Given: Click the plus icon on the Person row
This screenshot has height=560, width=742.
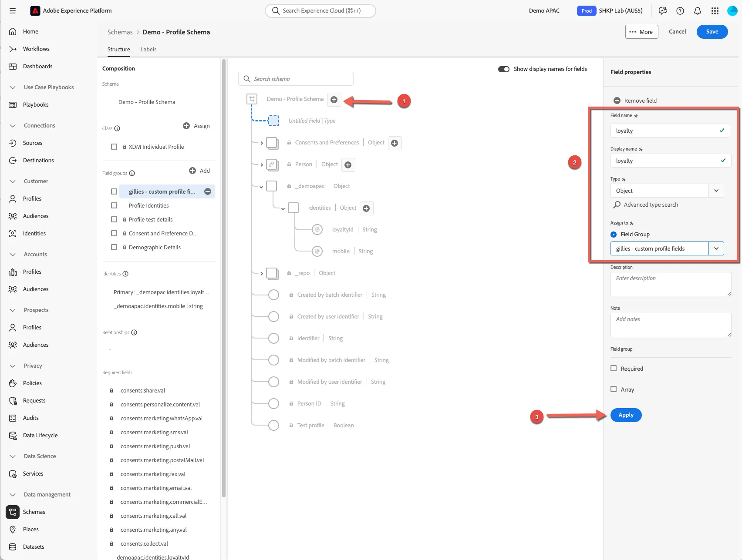Looking at the screenshot, I should coord(348,165).
